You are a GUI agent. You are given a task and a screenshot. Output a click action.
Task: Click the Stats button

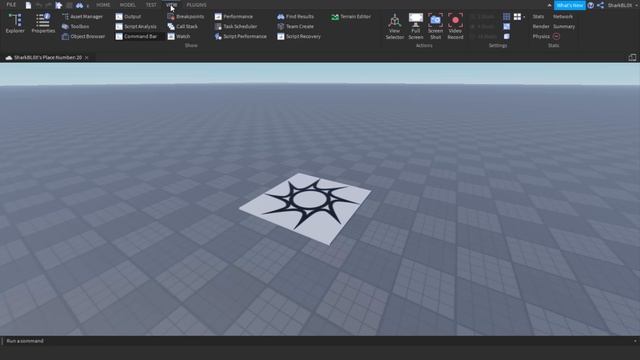538,17
